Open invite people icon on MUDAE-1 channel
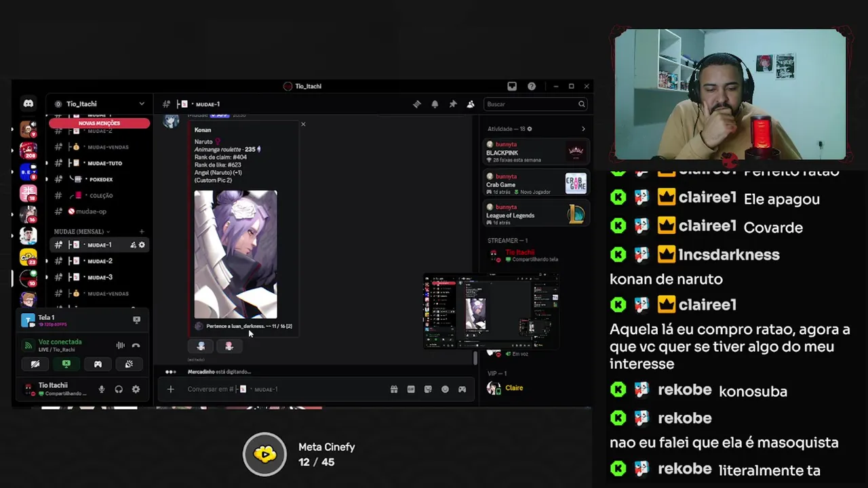Image resolution: width=868 pixels, height=488 pixels. tap(133, 245)
